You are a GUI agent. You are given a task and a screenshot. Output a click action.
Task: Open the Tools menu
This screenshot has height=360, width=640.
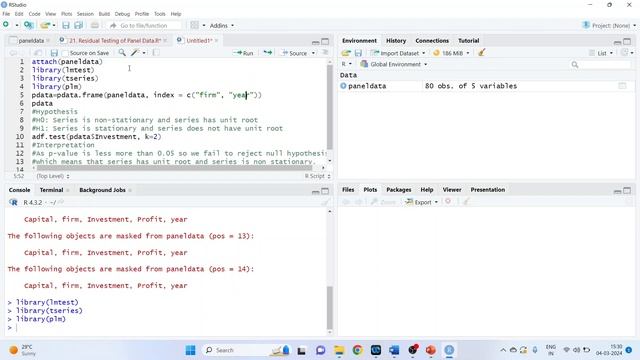[x=160, y=14]
